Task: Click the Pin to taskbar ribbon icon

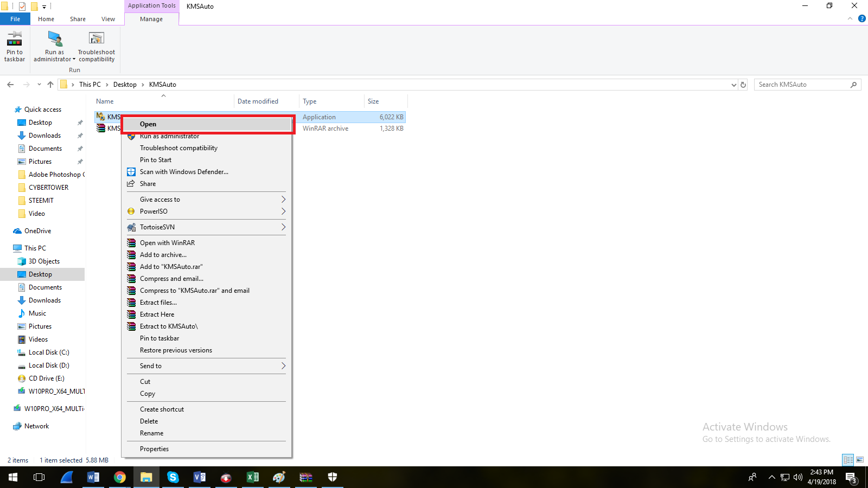Action: tap(15, 46)
